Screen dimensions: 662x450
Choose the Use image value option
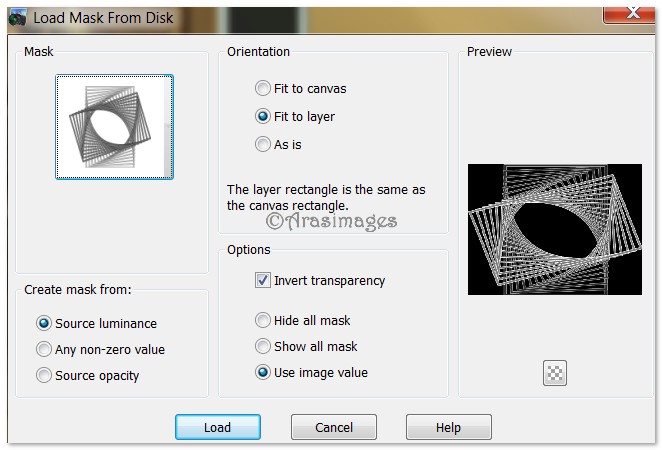pyautogui.click(x=263, y=373)
